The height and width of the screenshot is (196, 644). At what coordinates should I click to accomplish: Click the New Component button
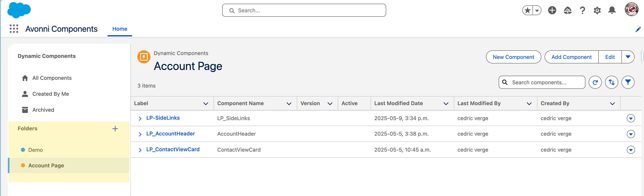(x=513, y=57)
